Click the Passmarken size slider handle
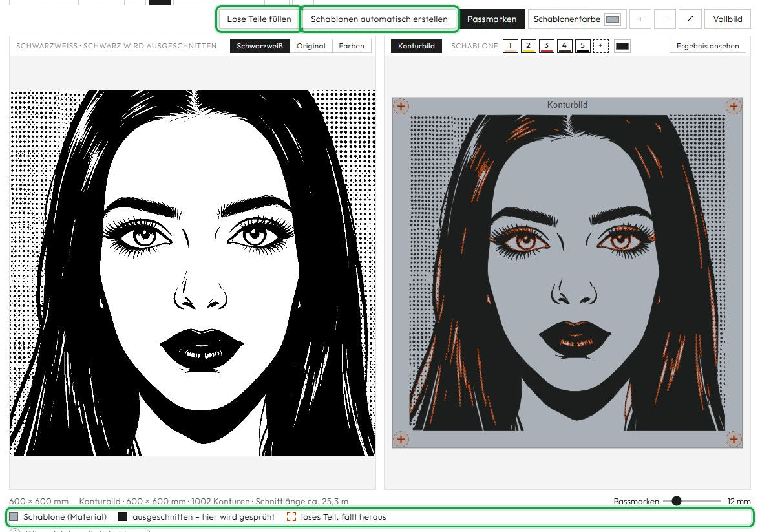 (677, 501)
